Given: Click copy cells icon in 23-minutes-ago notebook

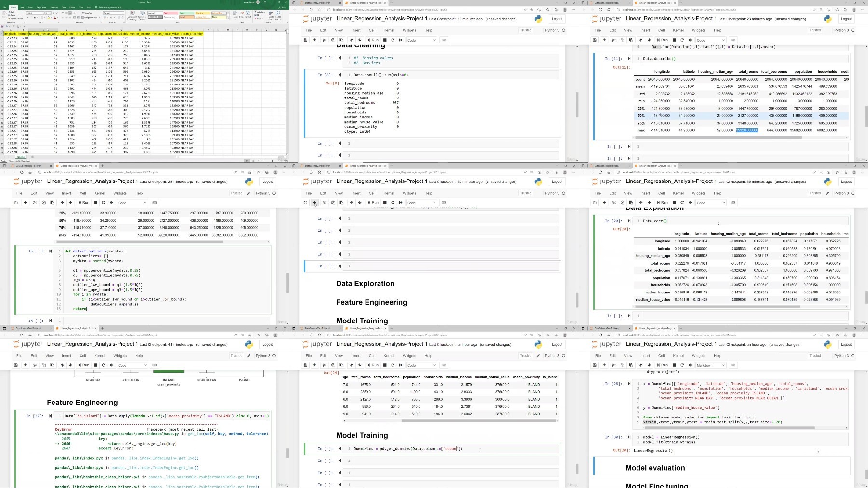Looking at the screenshot, I should point(622,40).
